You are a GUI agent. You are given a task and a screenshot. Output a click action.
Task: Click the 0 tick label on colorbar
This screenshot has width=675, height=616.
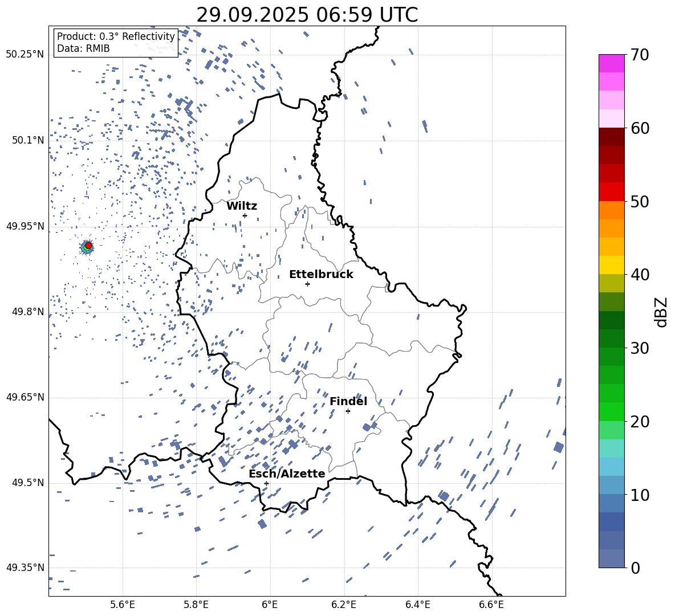(635, 568)
